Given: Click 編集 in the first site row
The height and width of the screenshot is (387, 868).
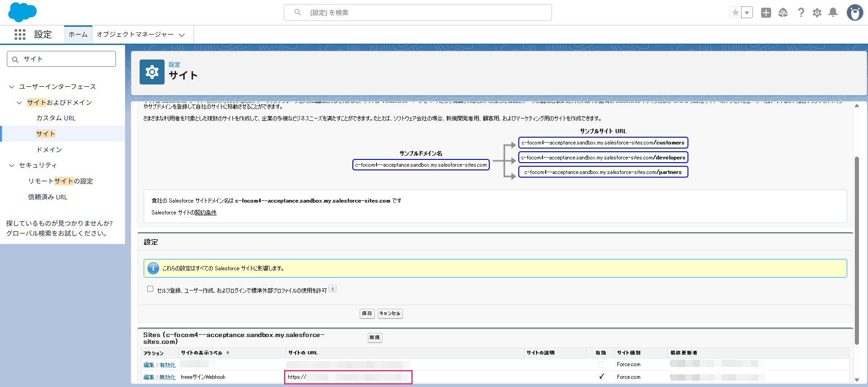Looking at the screenshot, I should [149, 365].
